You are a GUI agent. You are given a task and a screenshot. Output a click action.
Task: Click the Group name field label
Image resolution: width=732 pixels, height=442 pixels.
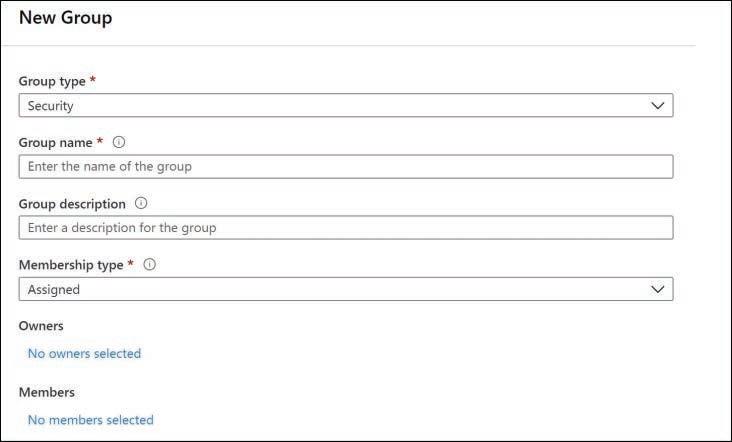point(56,143)
